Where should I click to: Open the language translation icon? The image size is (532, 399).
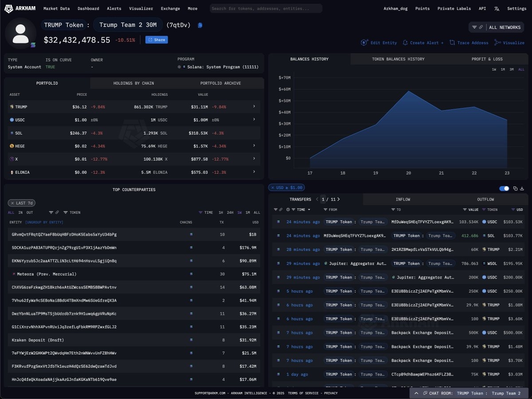point(497,8)
